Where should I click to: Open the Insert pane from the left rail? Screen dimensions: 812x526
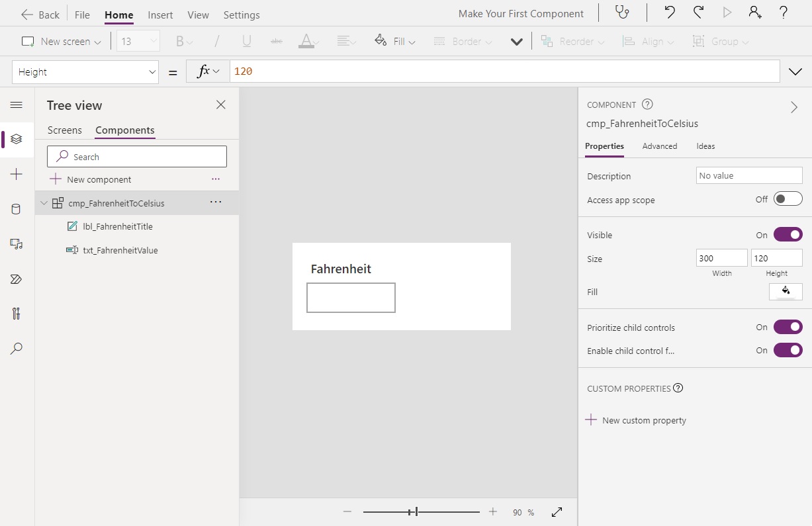click(16, 174)
